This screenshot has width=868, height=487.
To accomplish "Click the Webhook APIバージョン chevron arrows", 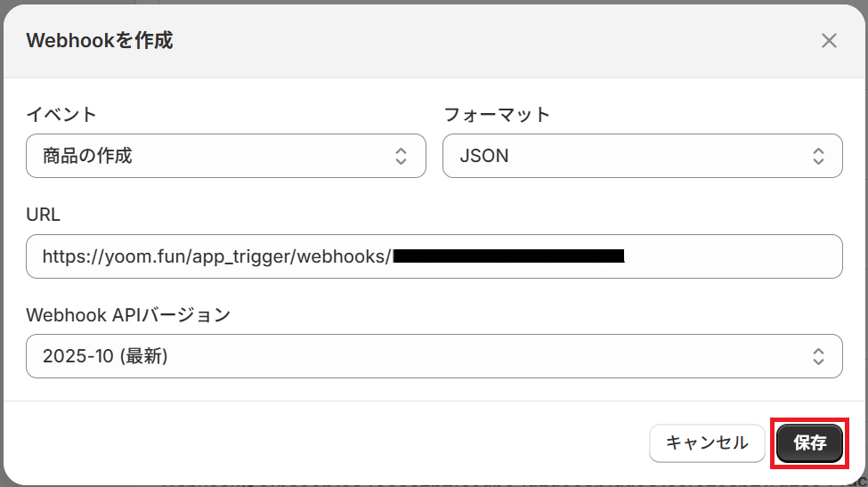I will (818, 357).
